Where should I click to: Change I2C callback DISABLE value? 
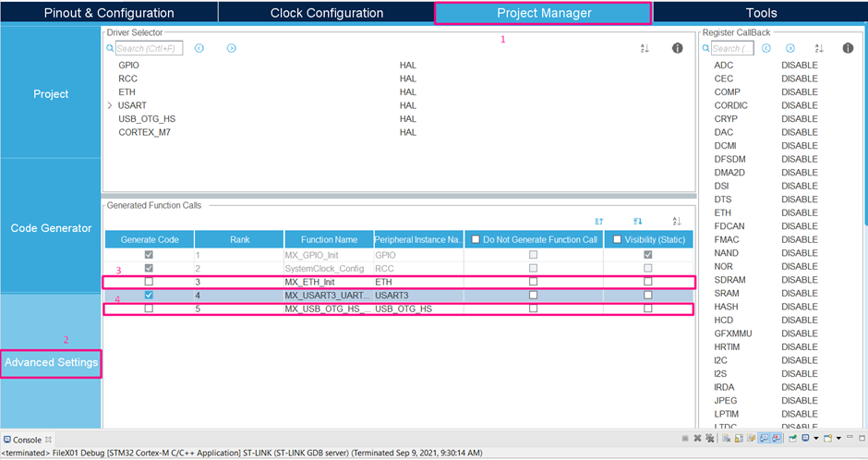point(800,360)
